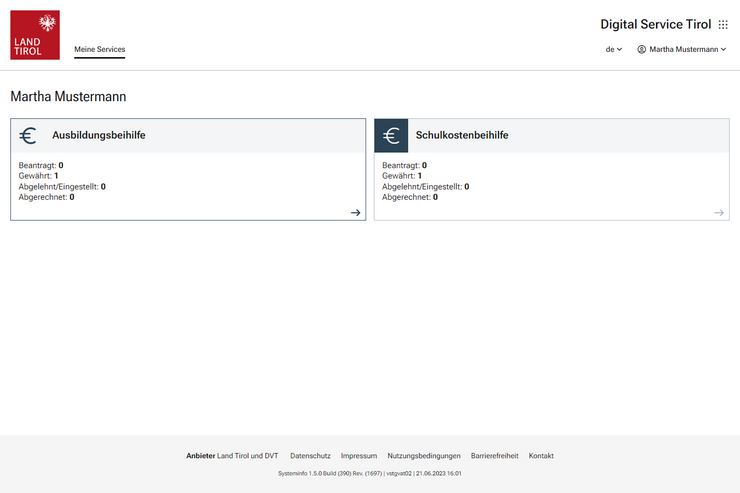Viewport: 740px width, 493px height.
Task: Open the app grid menu icon
Action: tap(723, 24)
